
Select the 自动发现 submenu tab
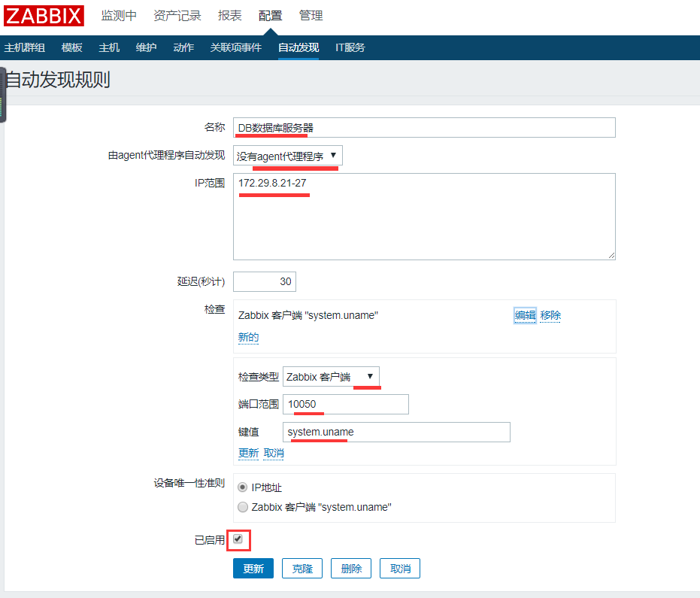click(298, 47)
